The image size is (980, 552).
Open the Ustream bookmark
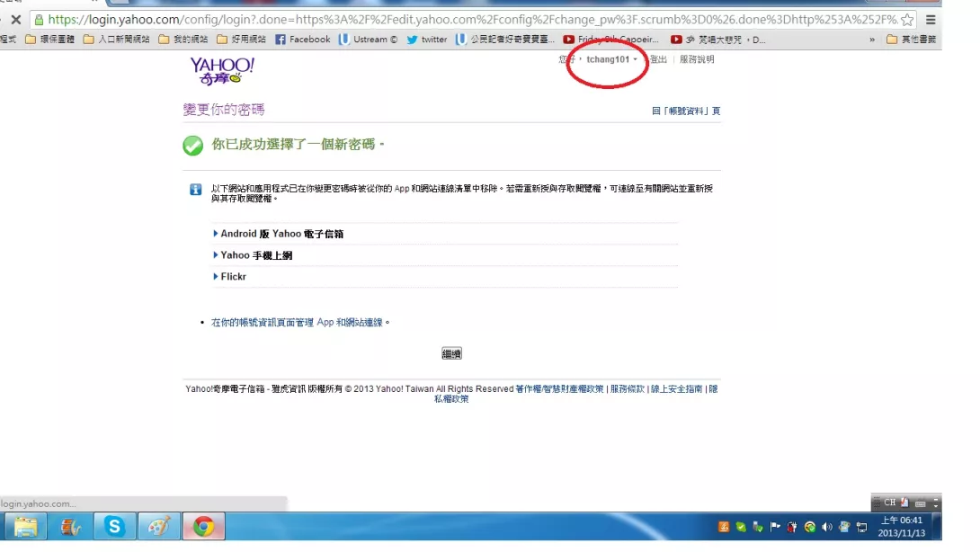point(368,40)
